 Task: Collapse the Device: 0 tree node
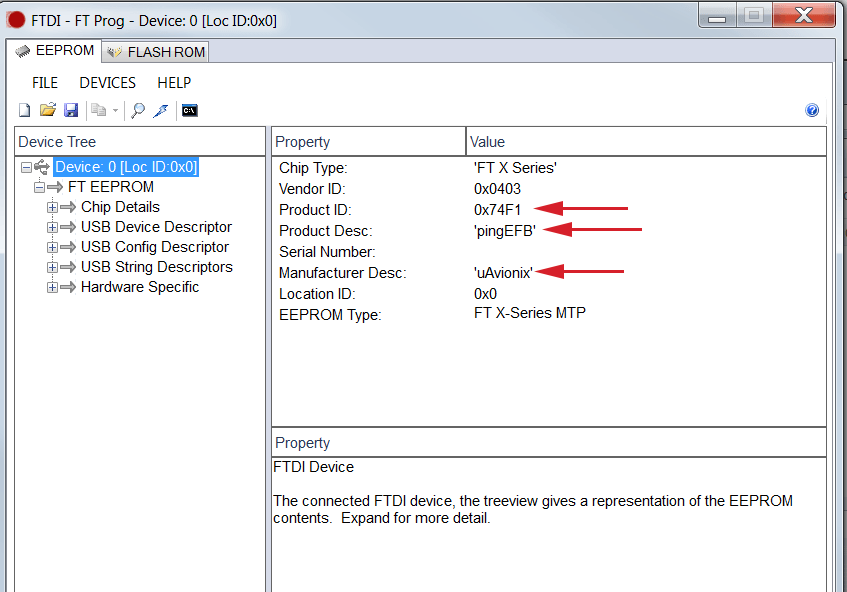[26, 167]
